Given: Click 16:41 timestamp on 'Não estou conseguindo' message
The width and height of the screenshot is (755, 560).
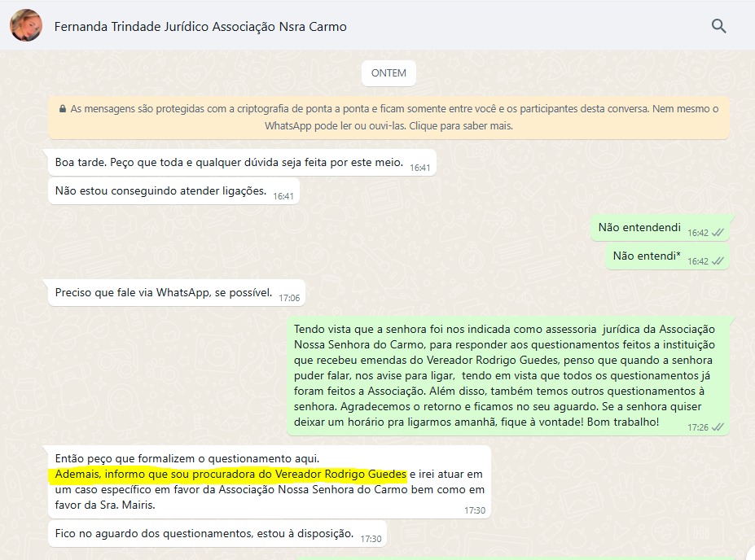Looking at the screenshot, I should [x=283, y=196].
